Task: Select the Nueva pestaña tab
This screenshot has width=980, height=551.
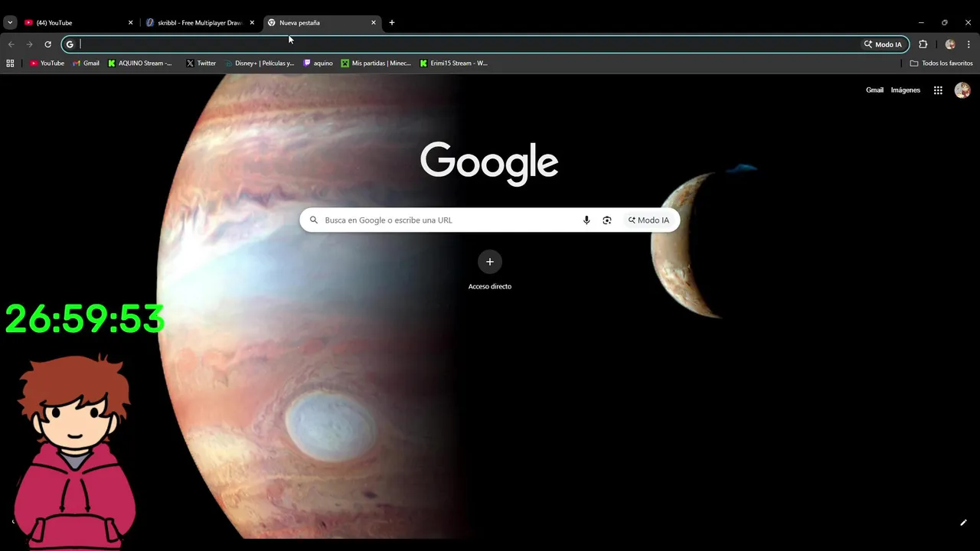Action: (x=322, y=23)
